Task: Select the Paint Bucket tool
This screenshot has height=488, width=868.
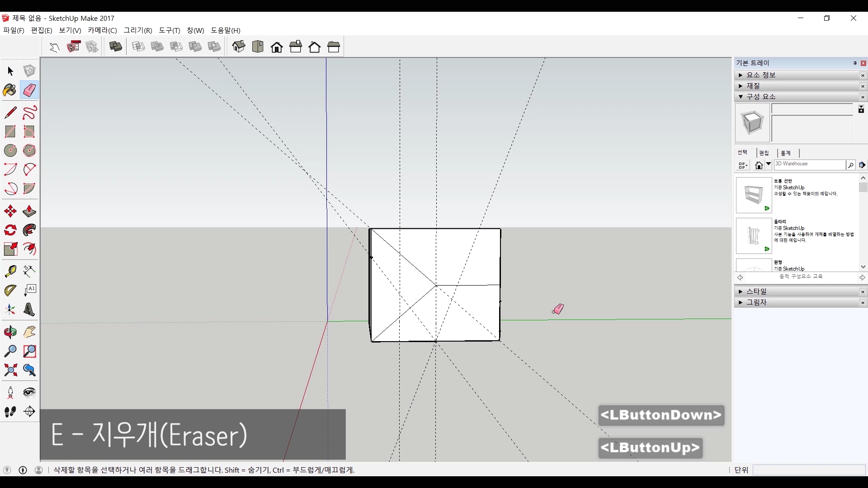Action: (10, 90)
